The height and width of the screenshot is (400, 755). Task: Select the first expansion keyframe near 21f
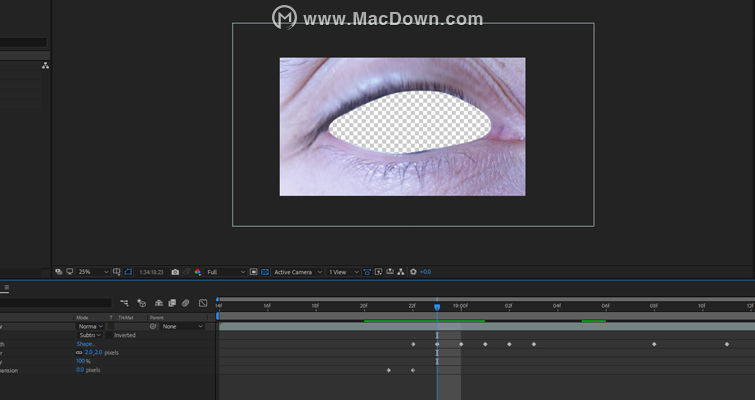point(389,370)
